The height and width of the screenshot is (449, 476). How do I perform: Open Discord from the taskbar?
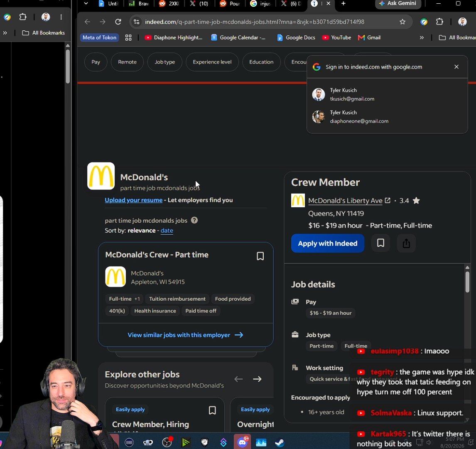(x=242, y=442)
